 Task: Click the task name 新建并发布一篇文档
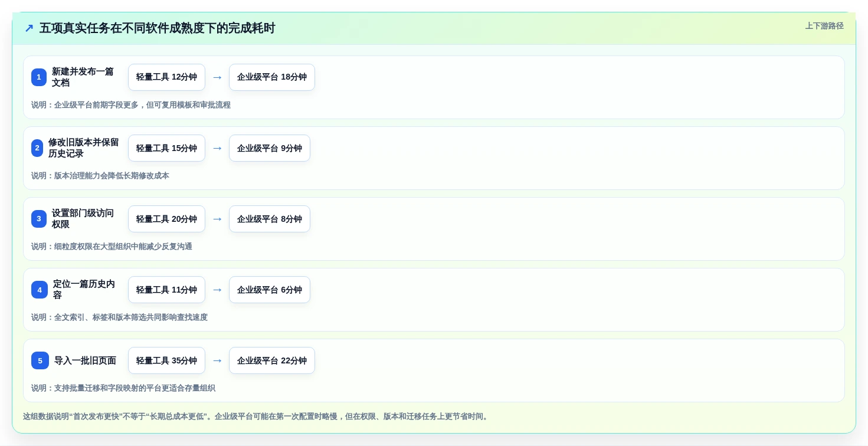pos(83,77)
